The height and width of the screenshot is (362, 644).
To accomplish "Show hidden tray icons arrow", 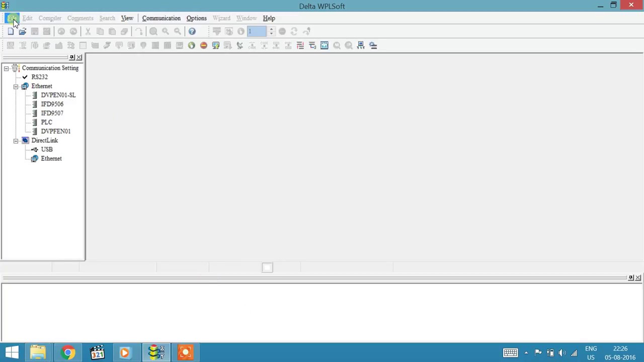I will [x=526, y=353].
